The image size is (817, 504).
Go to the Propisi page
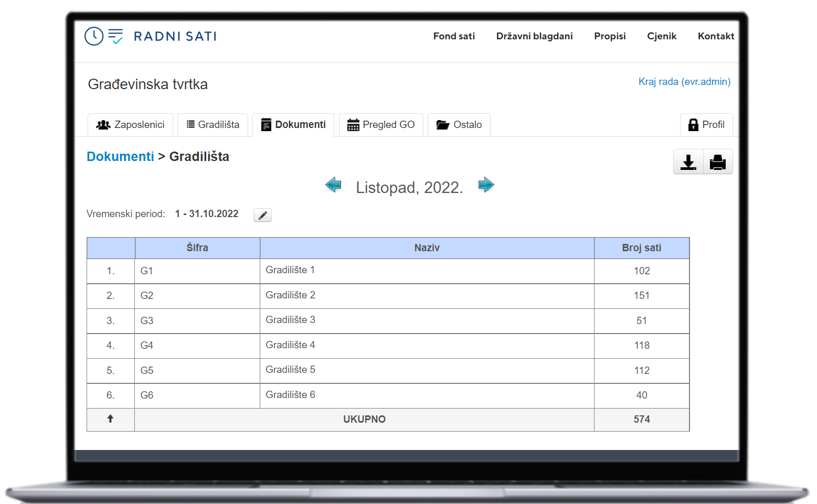(x=610, y=36)
